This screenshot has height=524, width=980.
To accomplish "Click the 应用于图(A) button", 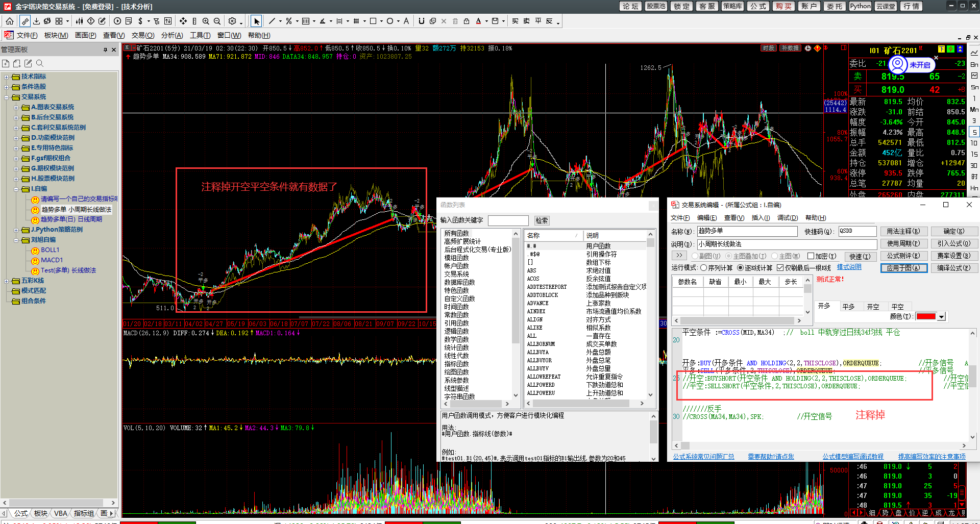I will [903, 268].
